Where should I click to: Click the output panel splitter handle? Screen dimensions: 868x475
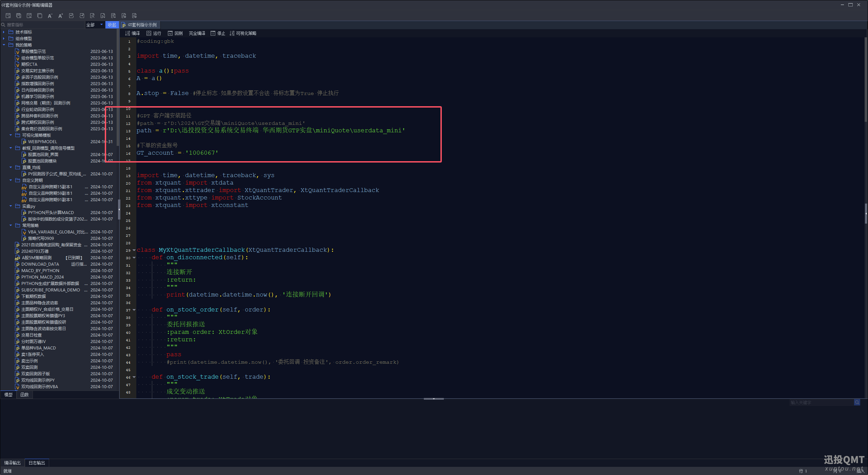click(434, 399)
